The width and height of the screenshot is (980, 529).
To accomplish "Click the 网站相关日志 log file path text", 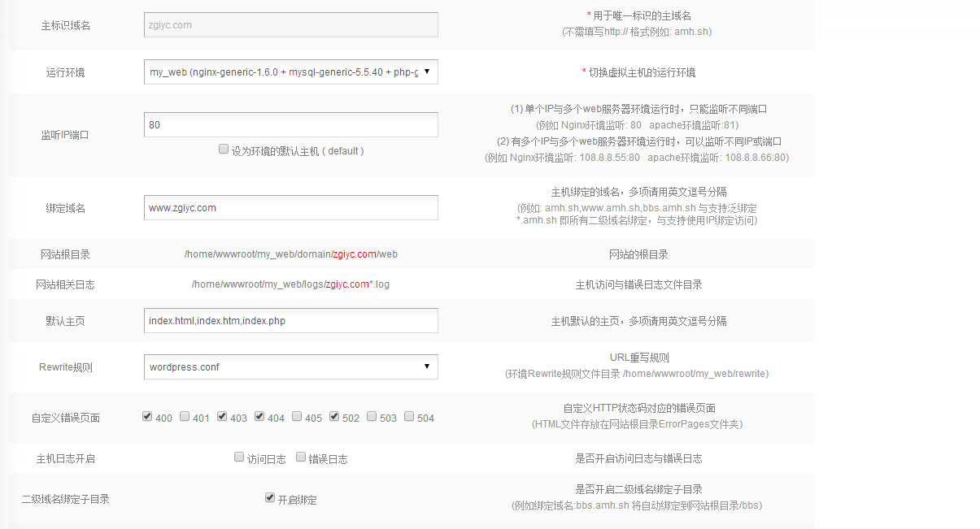I will (290, 284).
